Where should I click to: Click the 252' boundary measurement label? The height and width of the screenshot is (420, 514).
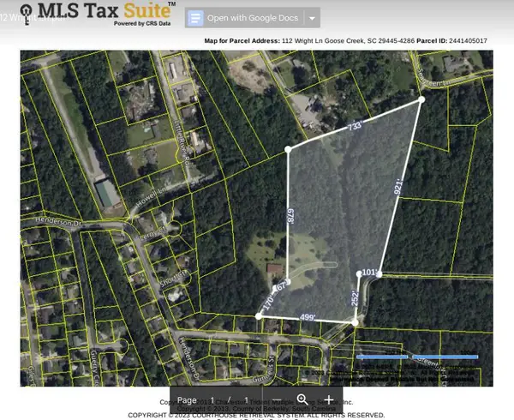point(356,297)
